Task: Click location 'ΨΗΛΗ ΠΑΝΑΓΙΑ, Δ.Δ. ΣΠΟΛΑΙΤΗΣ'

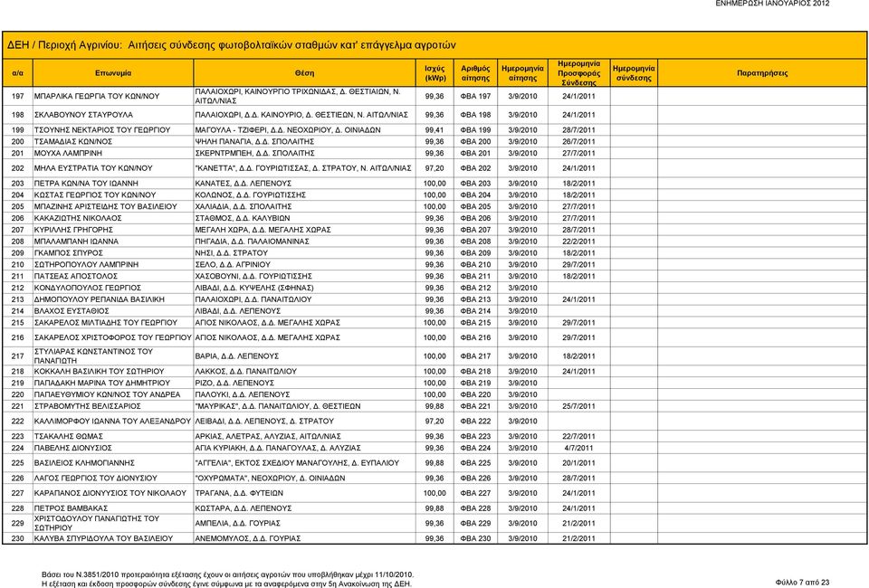Action: pos(255,142)
